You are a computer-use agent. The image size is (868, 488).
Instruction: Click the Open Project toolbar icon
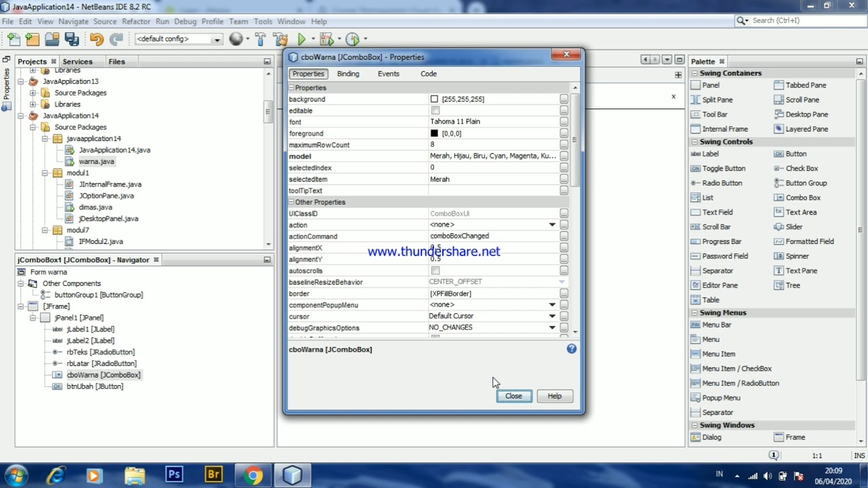pos(52,39)
